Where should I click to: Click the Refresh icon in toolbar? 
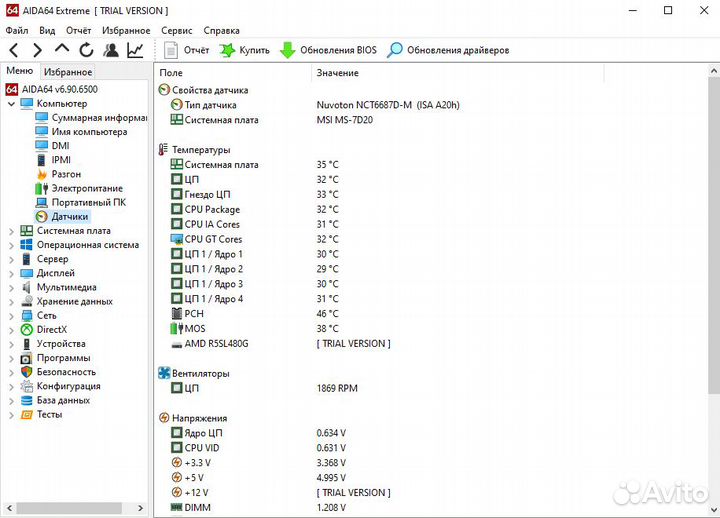(86, 50)
